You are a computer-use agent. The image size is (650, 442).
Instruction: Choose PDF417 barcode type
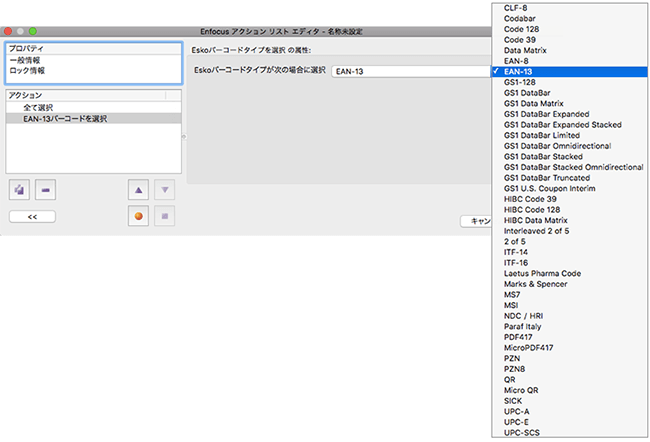(570, 337)
